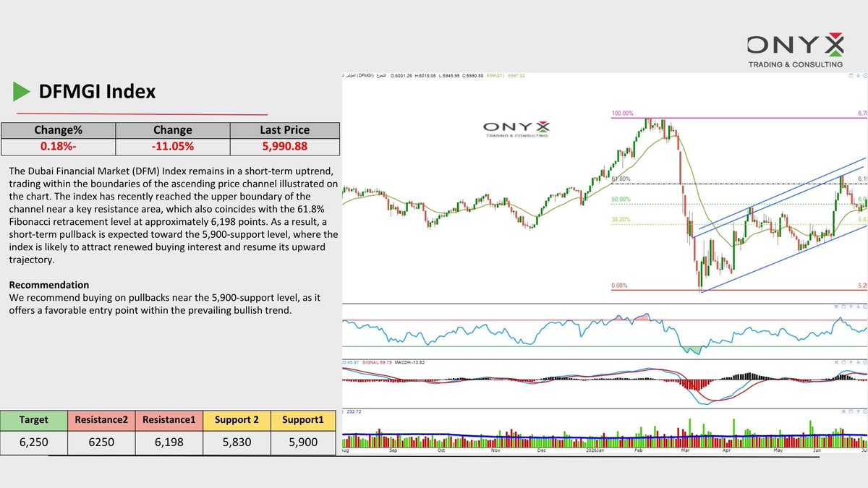The image size is (868, 488).
Task: Maximize the RSI indicator pane
Action: (x=843, y=307)
